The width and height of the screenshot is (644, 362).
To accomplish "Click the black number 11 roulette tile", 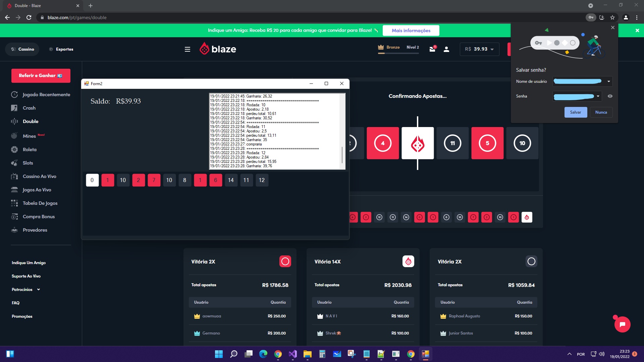I will coord(452,143).
